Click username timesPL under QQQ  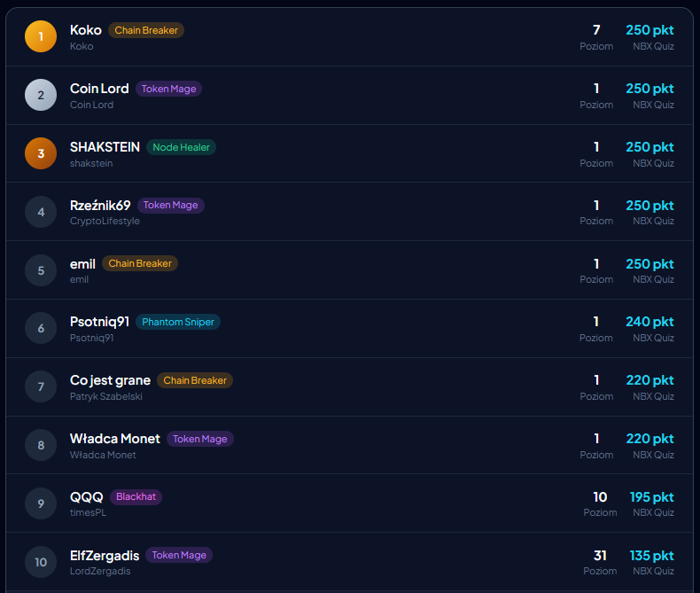(88, 512)
